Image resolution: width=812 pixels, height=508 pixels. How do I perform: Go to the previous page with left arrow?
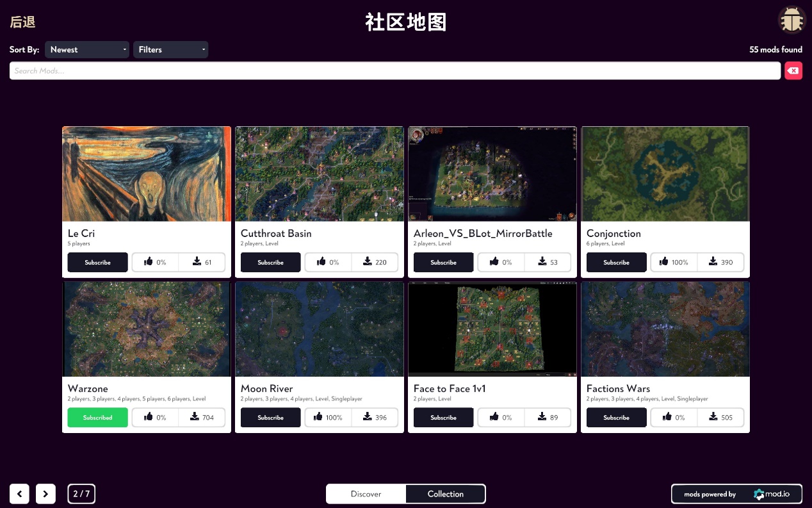click(19, 494)
